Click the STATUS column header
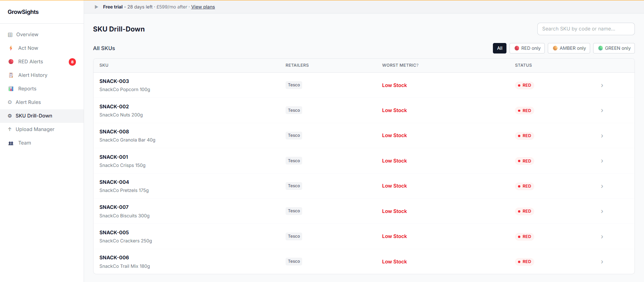 [x=523, y=65]
